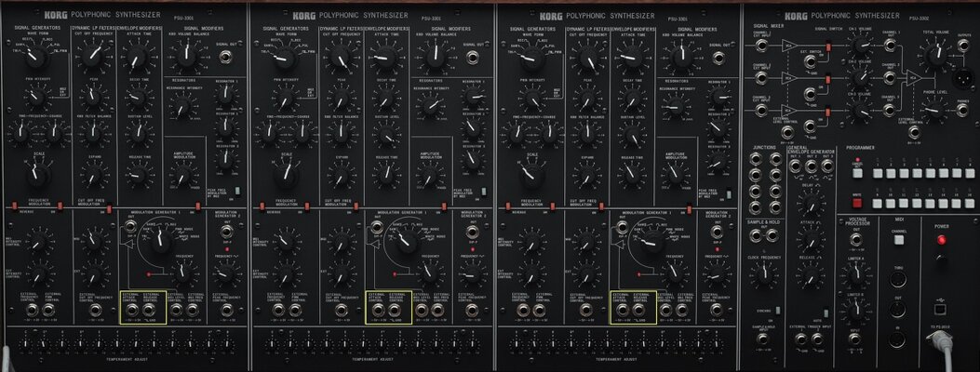Click the MIDI Out DIN connector

click(898, 309)
